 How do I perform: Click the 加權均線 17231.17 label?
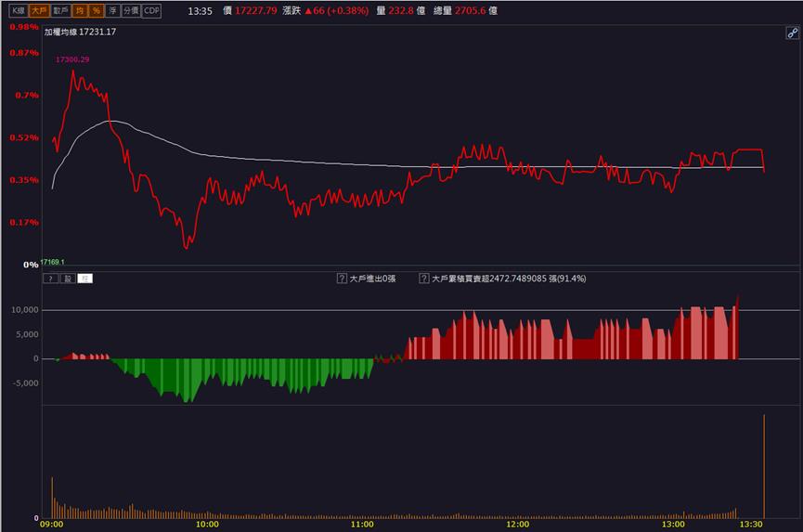pos(80,32)
